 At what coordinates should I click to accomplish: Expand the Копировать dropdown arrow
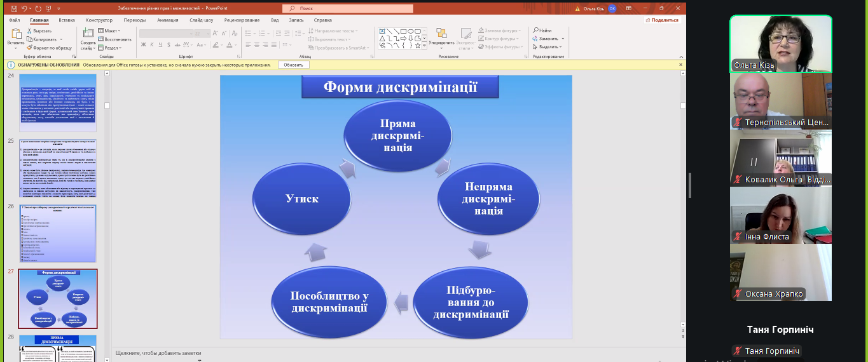click(x=61, y=39)
